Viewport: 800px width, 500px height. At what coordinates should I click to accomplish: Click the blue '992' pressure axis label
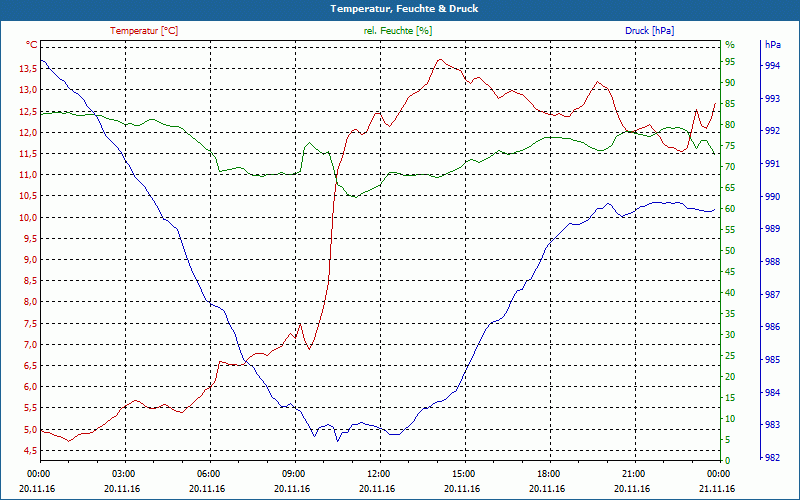coord(773,131)
